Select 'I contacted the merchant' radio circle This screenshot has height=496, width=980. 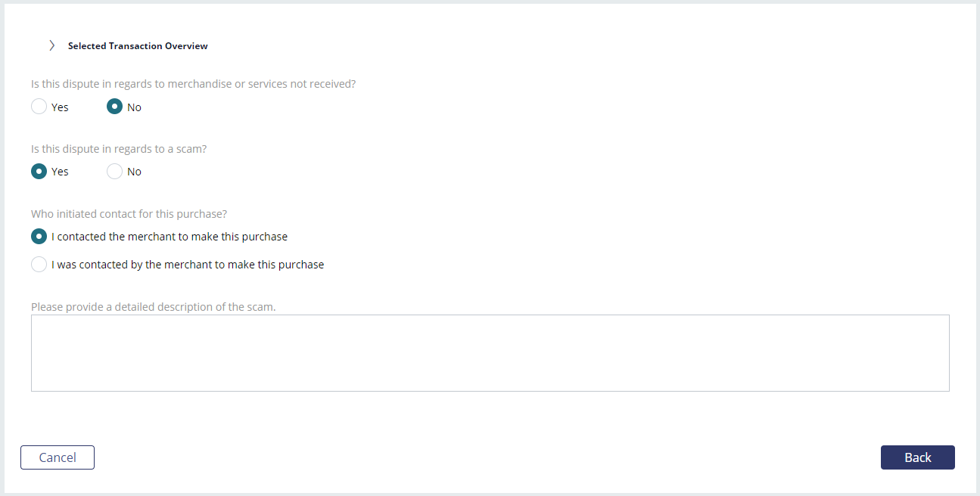coord(39,237)
